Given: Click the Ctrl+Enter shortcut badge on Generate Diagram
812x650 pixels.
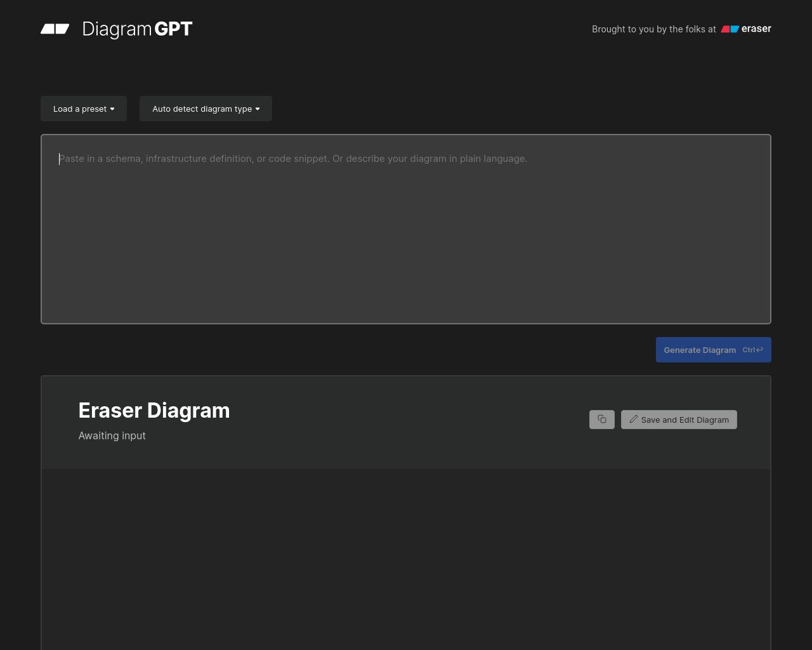Looking at the screenshot, I should (x=752, y=350).
